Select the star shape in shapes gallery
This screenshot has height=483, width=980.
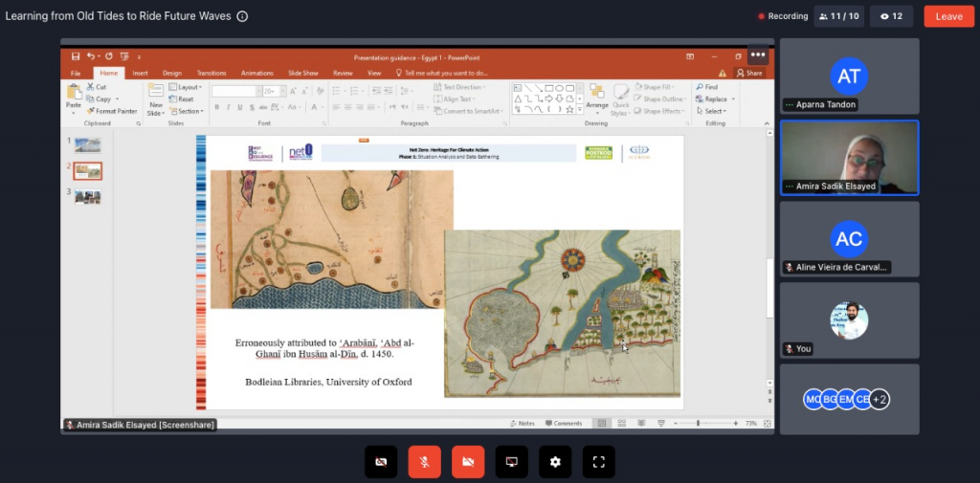tap(569, 109)
